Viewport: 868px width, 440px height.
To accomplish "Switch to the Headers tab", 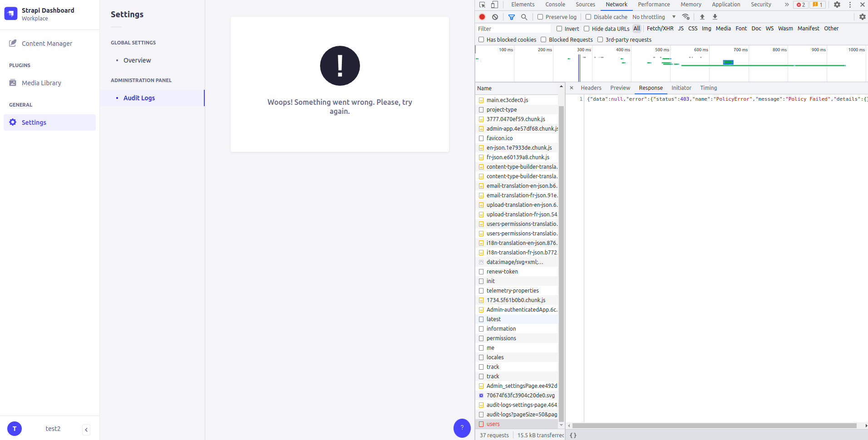I will [x=591, y=88].
